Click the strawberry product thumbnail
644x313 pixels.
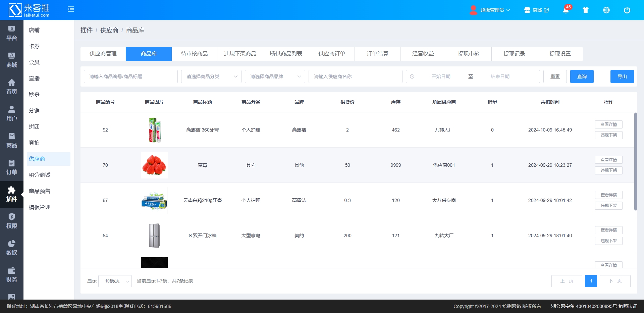(x=154, y=165)
